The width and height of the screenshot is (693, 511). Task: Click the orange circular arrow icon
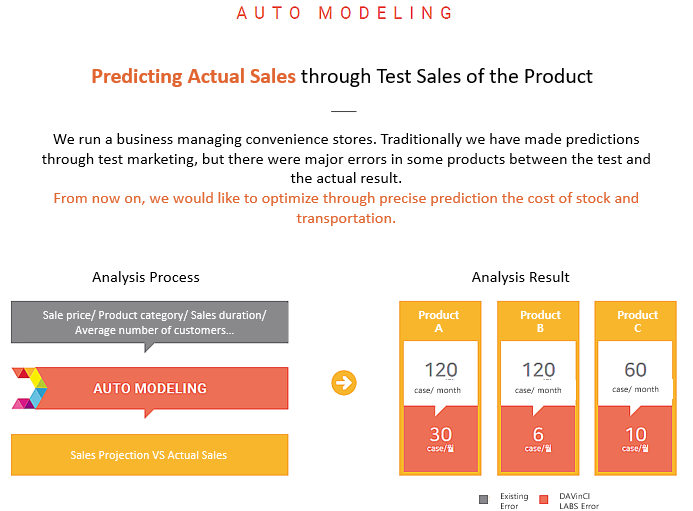[344, 383]
